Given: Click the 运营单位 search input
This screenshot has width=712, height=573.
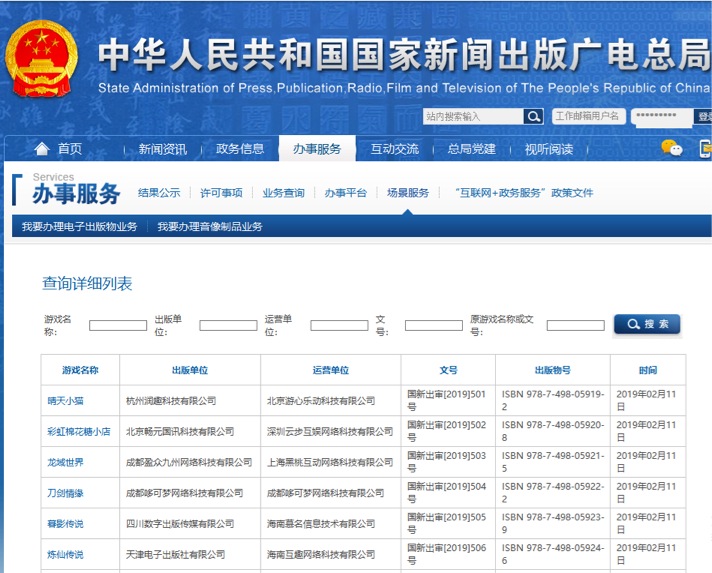Looking at the screenshot, I should coord(339,326).
